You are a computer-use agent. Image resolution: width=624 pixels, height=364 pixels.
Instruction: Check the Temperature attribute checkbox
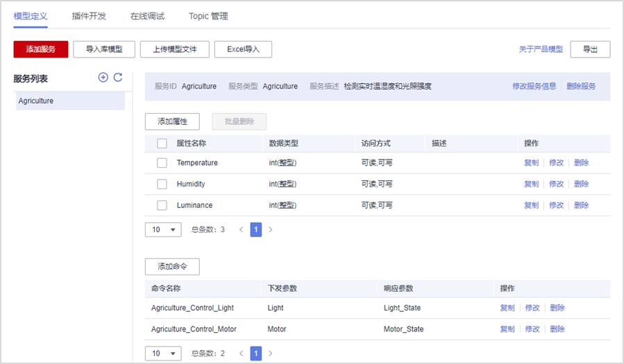tap(162, 163)
